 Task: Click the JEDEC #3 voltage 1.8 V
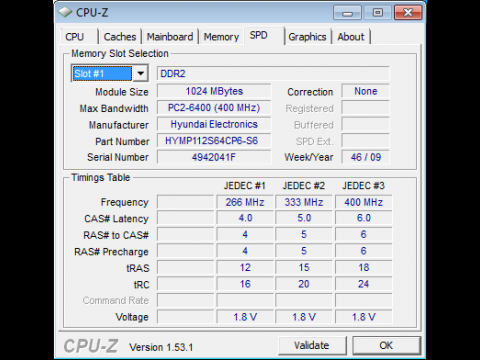pyautogui.click(x=363, y=317)
